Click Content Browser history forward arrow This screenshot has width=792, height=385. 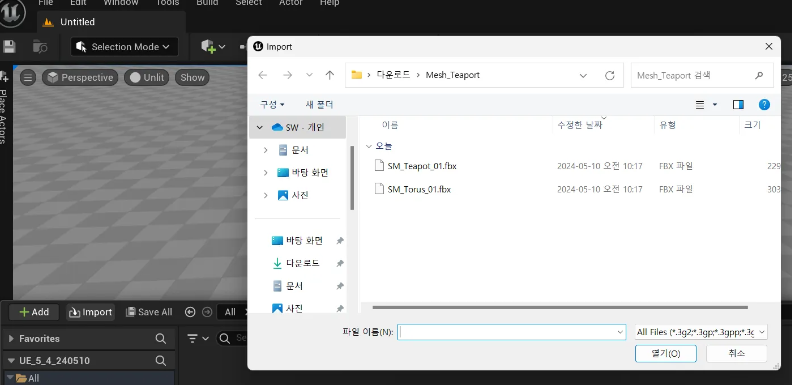[x=207, y=312]
